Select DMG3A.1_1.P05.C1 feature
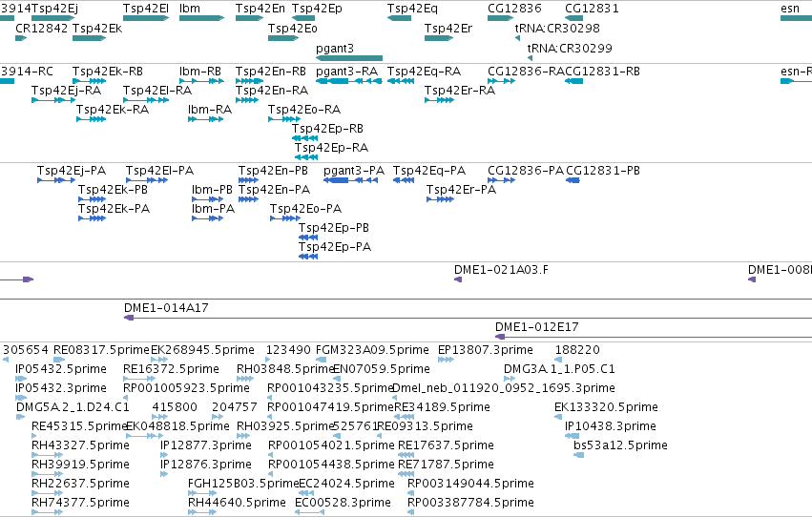812x517 pixels. tap(510, 379)
